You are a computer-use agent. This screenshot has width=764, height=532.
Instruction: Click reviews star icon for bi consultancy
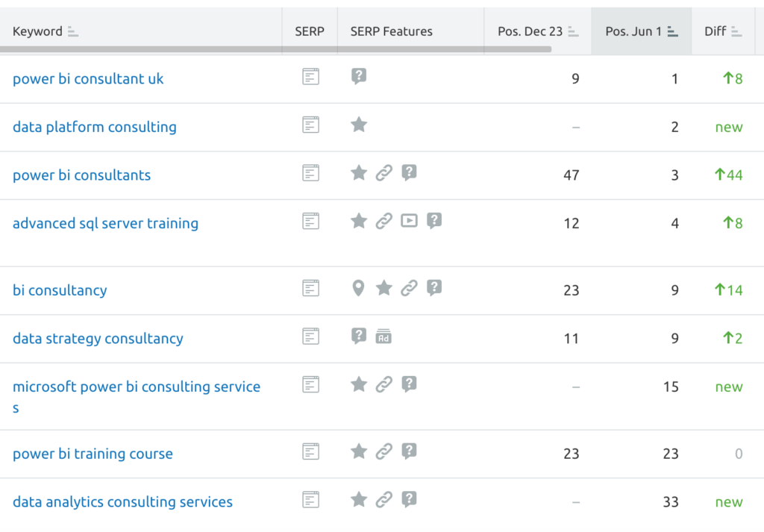384,287
